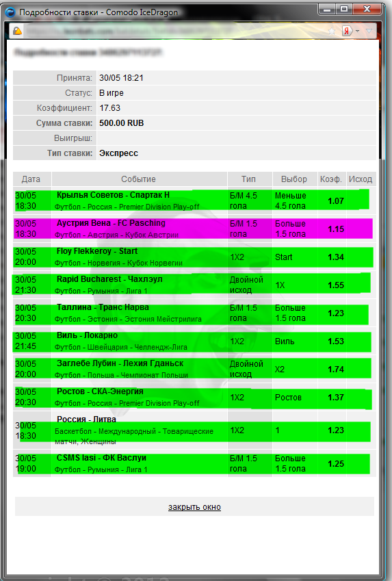Click the Comodo IceDragon window icon
Viewport: 392px width, 581px height.
click(x=10, y=12)
